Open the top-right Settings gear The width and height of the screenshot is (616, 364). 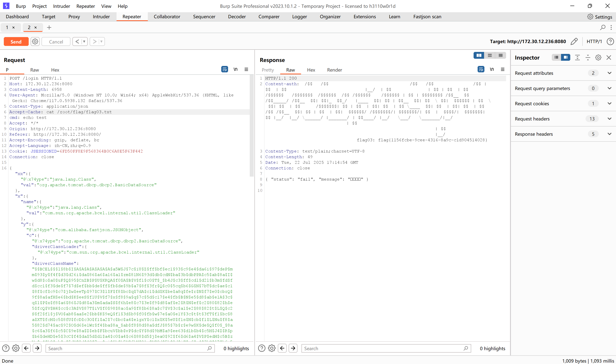[590, 17]
